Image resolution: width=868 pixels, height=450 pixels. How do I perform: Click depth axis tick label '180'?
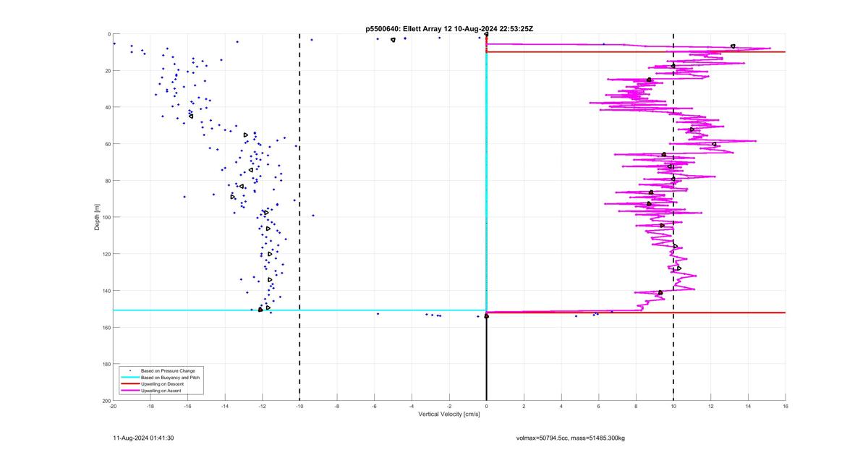[x=106, y=364]
